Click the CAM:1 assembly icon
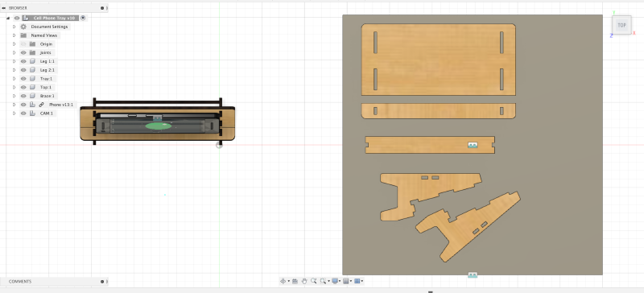This screenshot has height=293, width=644. coord(32,113)
